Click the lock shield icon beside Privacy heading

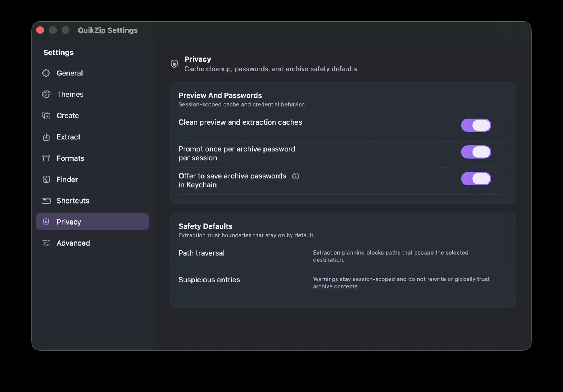pyautogui.click(x=174, y=64)
